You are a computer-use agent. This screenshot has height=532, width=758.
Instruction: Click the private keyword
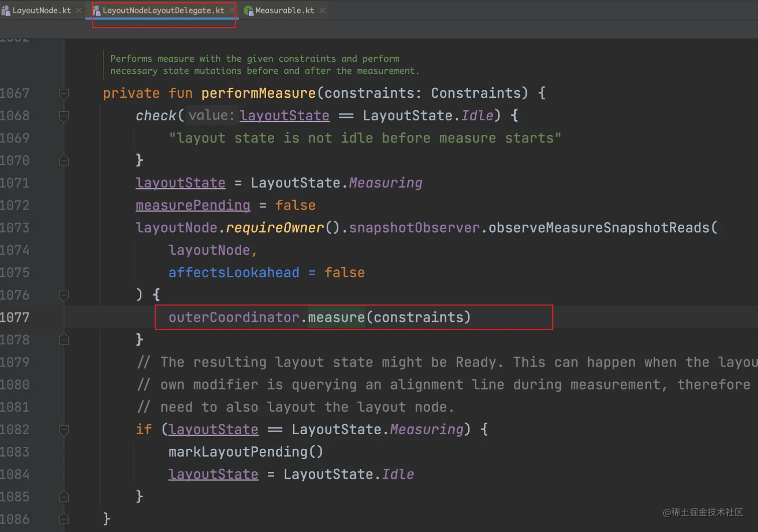131,93
